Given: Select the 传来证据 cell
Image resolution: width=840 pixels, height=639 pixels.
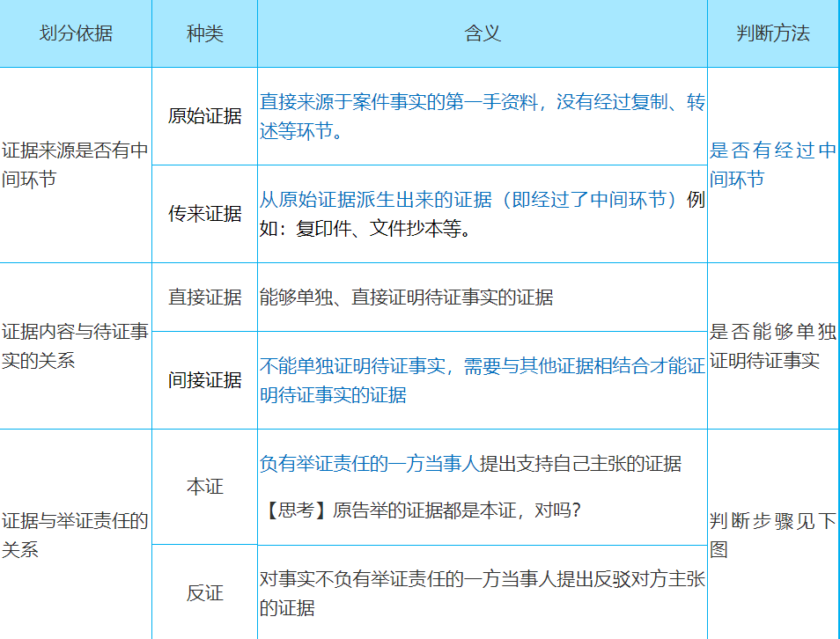Looking at the screenshot, I should click(x=204, y=214).
